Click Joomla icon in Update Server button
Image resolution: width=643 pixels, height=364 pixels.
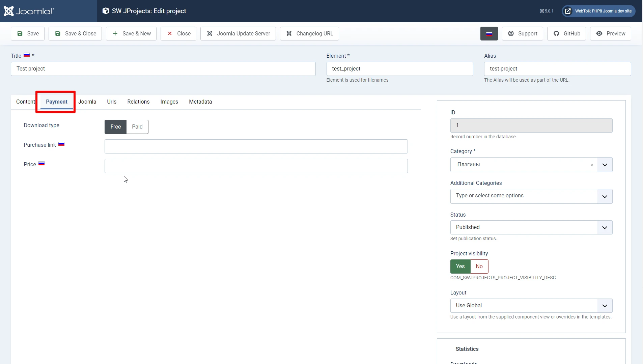[209, 33]
